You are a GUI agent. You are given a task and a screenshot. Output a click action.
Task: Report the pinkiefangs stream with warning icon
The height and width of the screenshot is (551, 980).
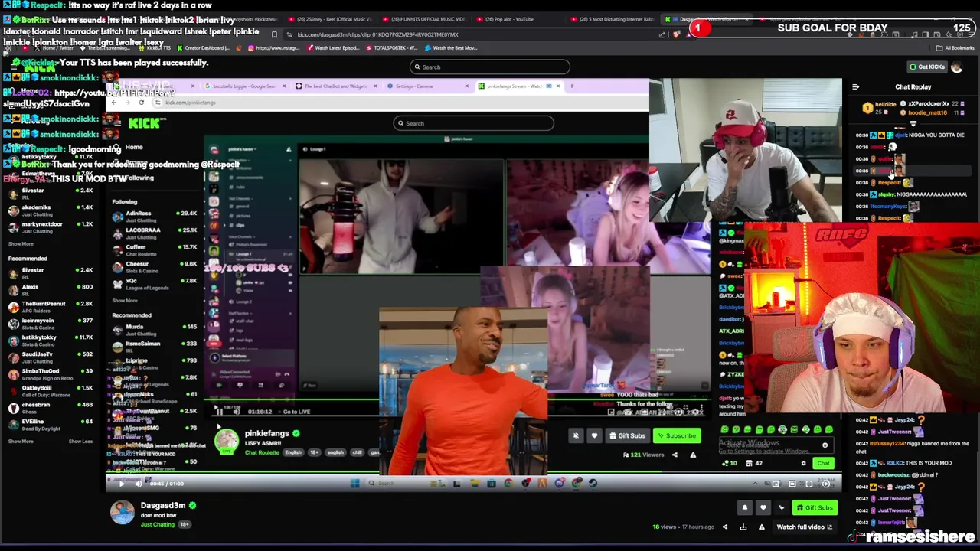click(x=693, y=455)
